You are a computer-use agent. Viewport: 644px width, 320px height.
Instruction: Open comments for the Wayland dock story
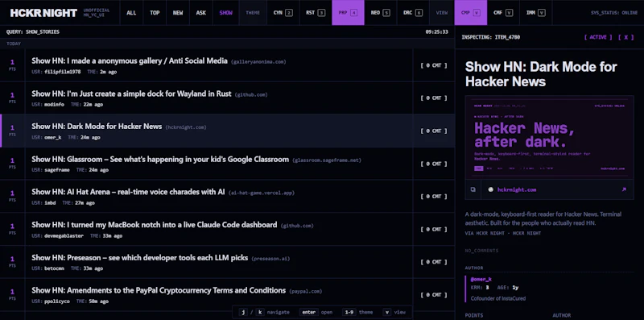tap(434, 98)
